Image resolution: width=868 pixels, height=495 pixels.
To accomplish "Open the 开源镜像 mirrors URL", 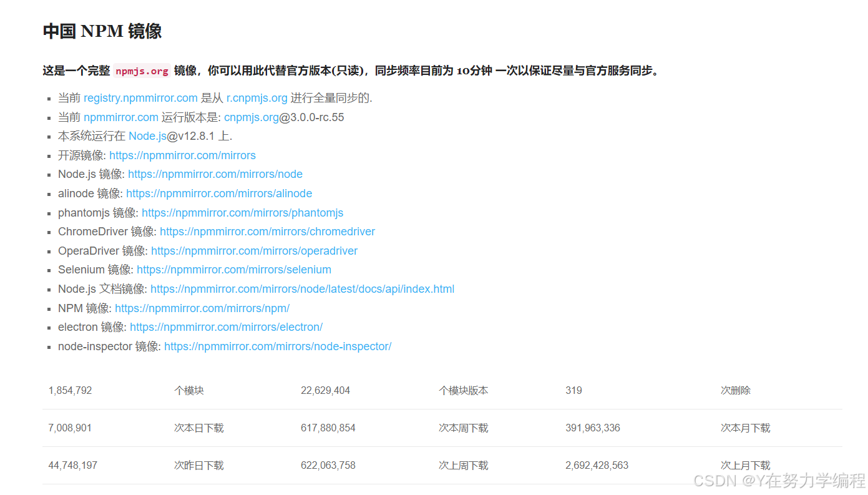I will (182, 155).
